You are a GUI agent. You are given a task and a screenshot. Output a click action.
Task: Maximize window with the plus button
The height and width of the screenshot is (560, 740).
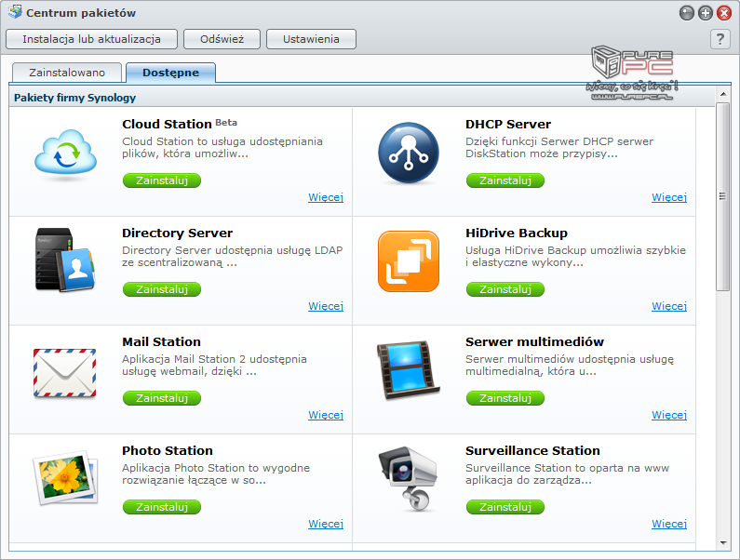pos(706,13)
